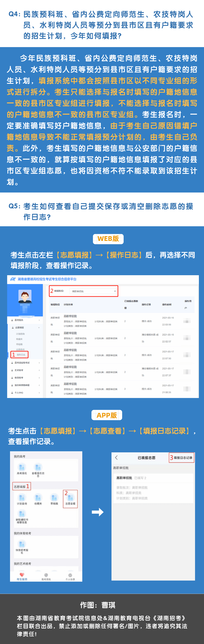This screenshot has width=204, height=644.
Task: Open 填报日志记录 in the app header
Action: point(183,457)
